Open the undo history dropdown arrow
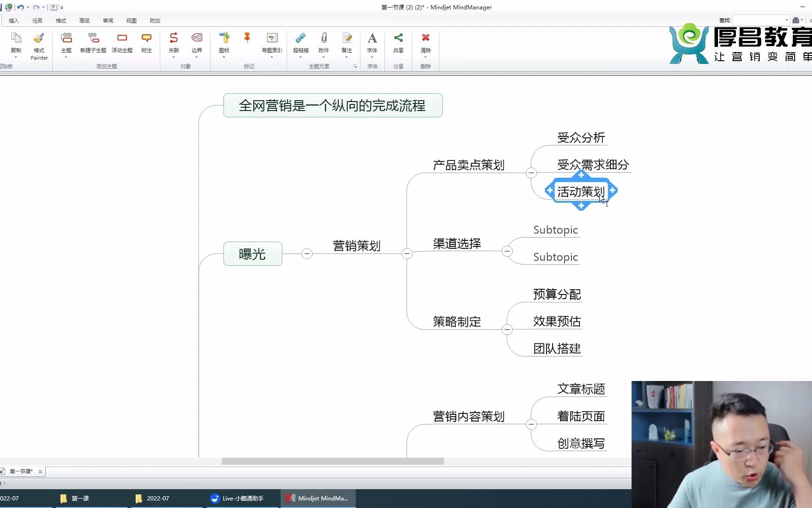Image resolution: width=812 pixels, height=508 pixels. pos(28,8)
